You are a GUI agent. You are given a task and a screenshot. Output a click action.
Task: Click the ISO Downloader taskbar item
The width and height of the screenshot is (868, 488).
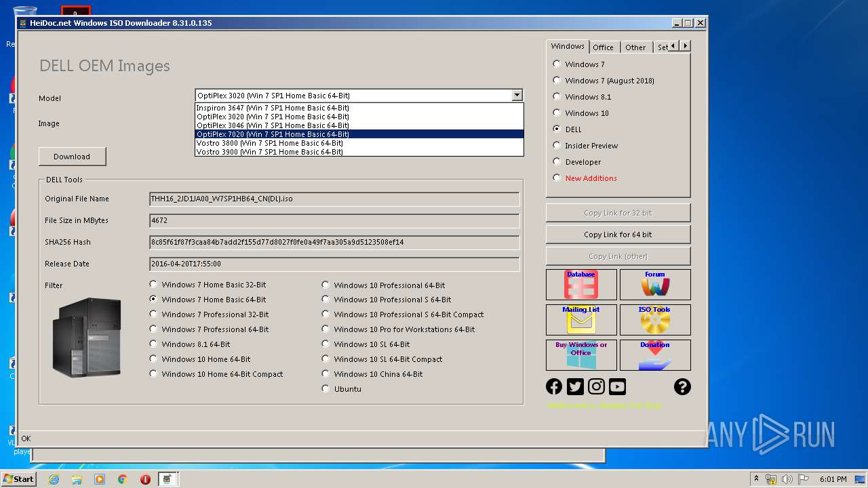coord(168,479)
